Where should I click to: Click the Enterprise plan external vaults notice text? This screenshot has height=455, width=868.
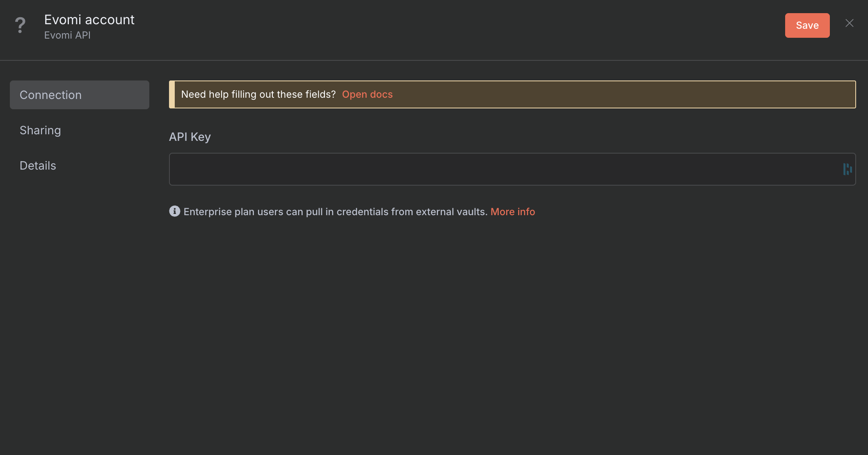pos(335,211)
